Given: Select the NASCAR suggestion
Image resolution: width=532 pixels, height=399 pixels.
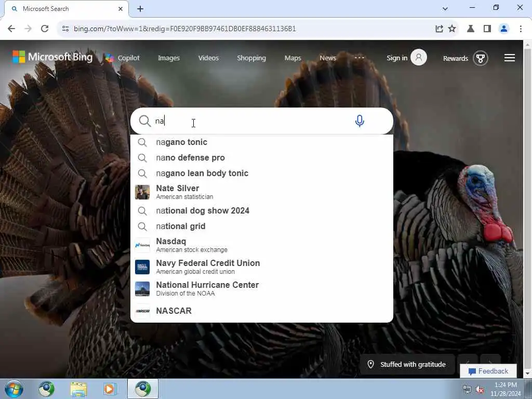Looking at the screenshot, I should pyautogui.click(x=262, y=311).
